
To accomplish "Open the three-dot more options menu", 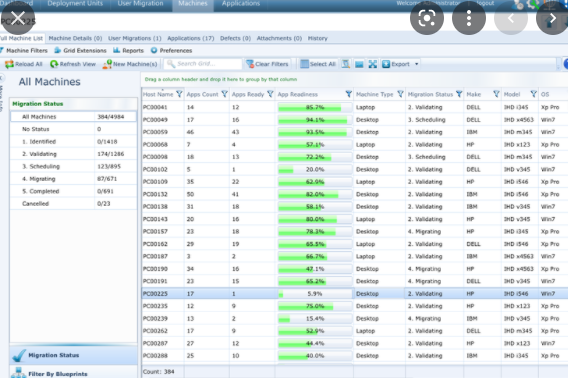I will tap(469, 18).
